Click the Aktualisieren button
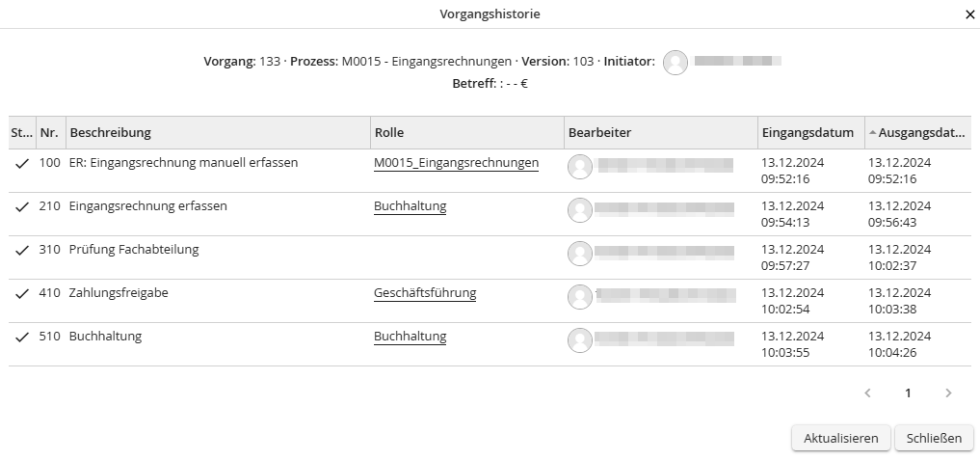The width and height of the screenshot is (980, 460). tap(840, 438)
